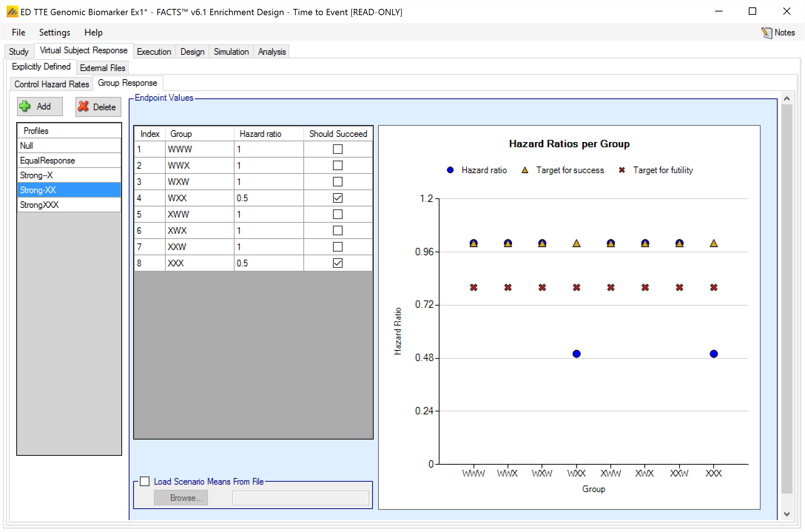805x532 pixels.
Task: Click the green plus Add icon
Action: (25, 107)
